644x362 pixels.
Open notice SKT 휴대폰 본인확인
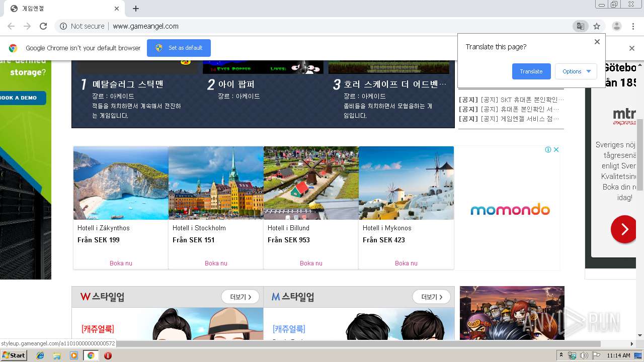511,100
